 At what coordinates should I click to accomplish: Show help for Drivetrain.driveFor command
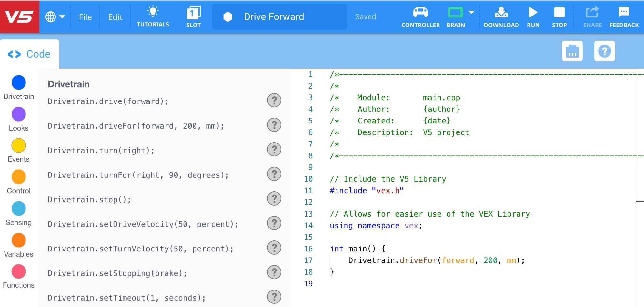coord(274,125)
